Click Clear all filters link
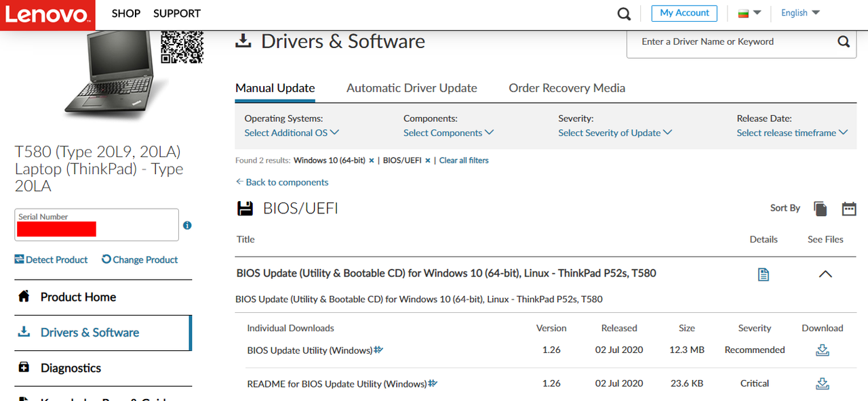 point(464,161)
